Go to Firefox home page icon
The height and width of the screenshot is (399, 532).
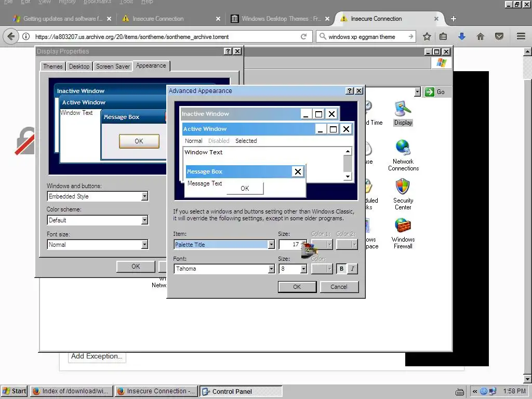pyautogui.click(x=480, y=36)
